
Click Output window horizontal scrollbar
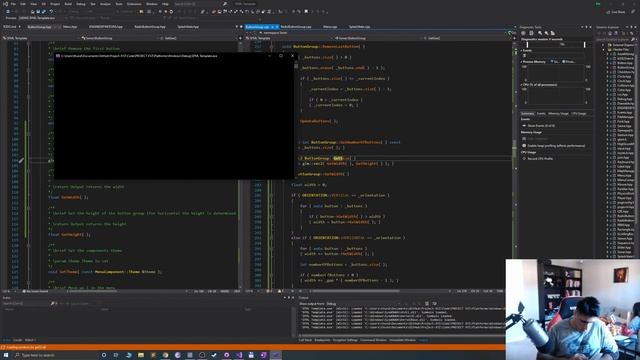pyautogui.click(x=402, y=336)
